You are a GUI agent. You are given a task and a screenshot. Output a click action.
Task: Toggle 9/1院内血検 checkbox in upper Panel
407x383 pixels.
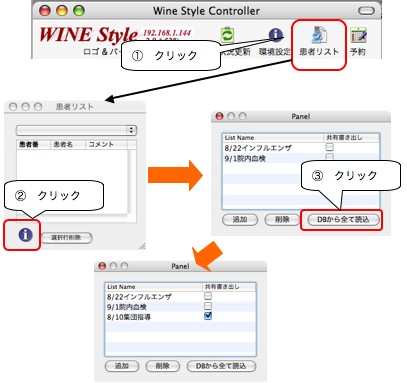(329, 156)
